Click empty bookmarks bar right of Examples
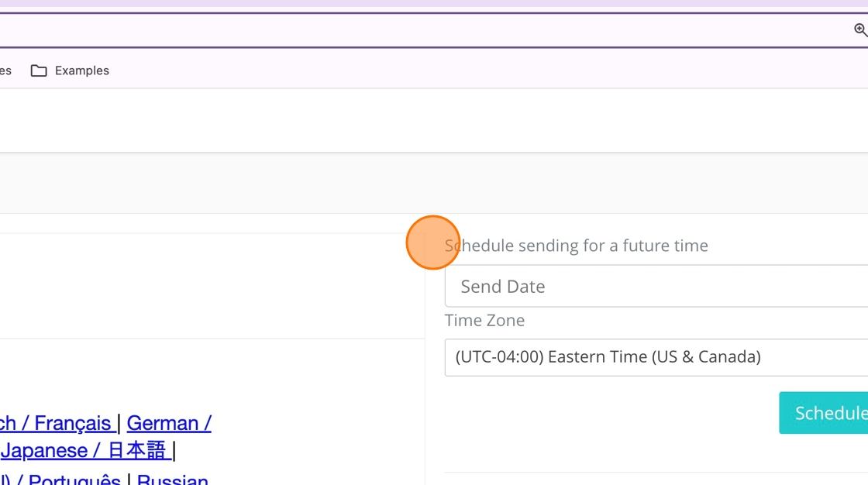The image size is (868, 485). coord(465,71)
